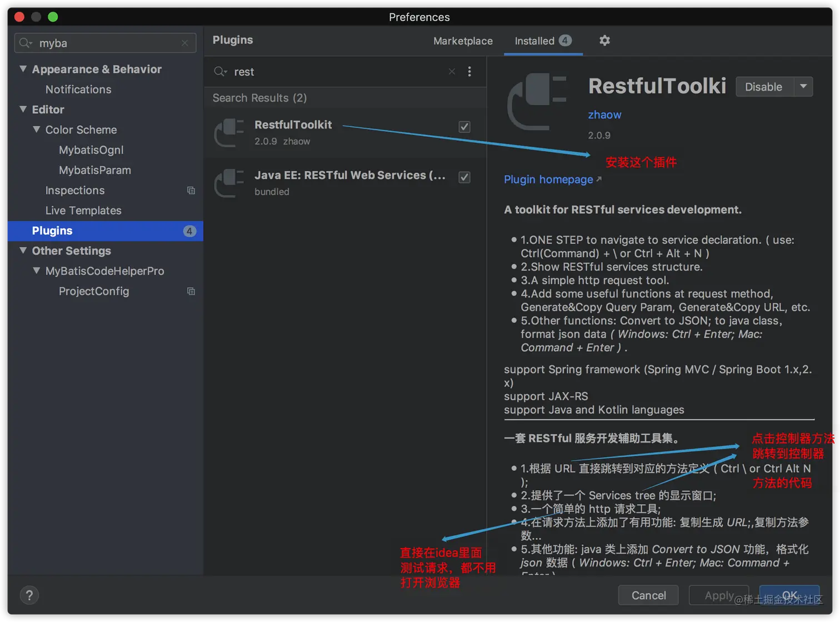Screen dimensions: 840x622
Task: Clear the 'myba' settings search field
Action: point(185,43)
